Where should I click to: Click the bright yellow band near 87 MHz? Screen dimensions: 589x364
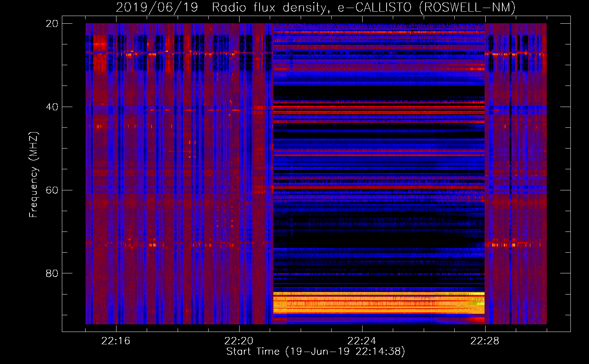pos(379,303)
